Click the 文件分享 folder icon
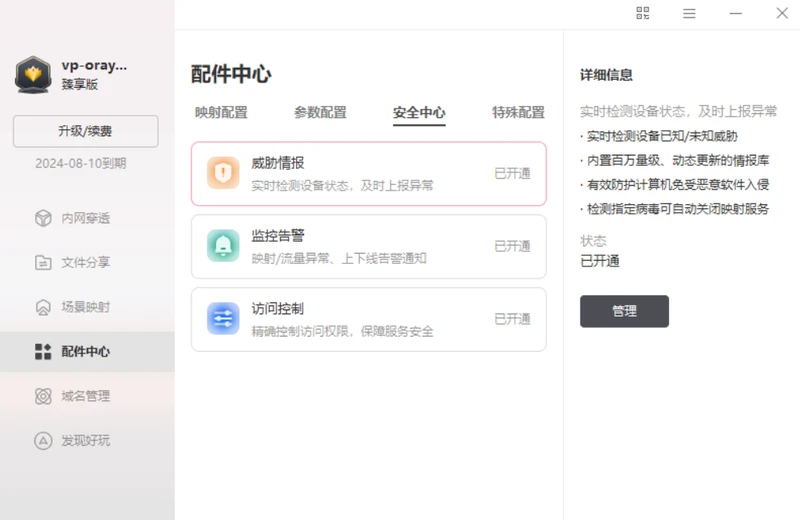Viewport: 800px width, 520px height. (43, 262)
